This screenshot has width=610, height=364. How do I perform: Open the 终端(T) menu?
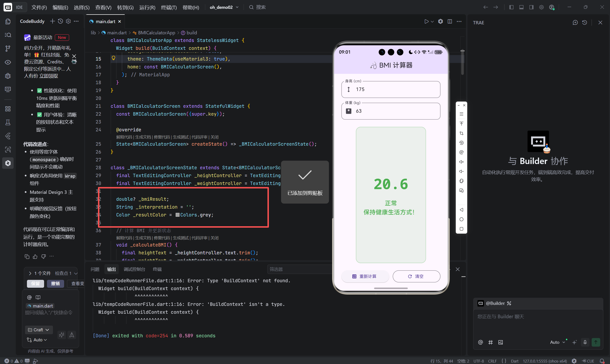[169, 7]
